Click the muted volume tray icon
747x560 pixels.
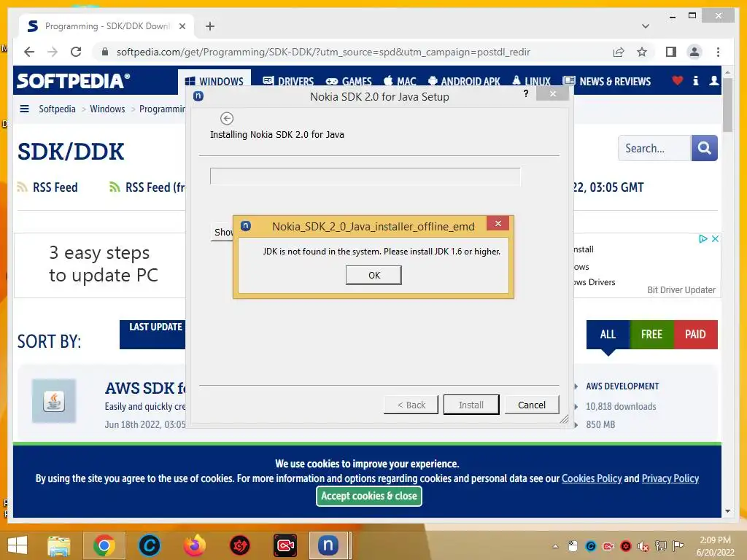(x=643, y=546)
